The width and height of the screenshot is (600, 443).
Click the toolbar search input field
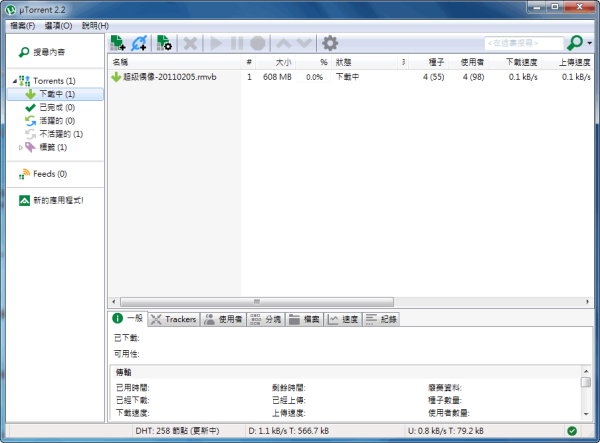coord(524,43)
